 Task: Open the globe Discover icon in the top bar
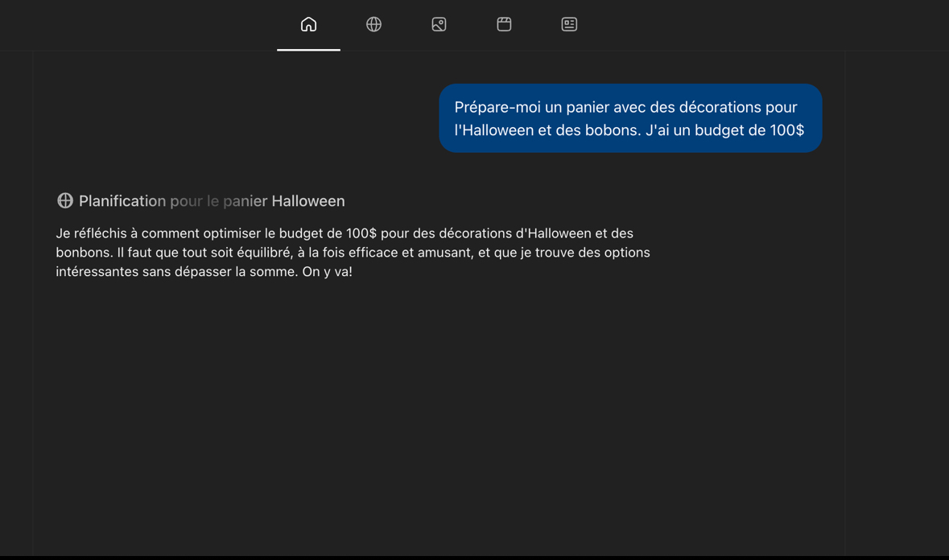373,24
